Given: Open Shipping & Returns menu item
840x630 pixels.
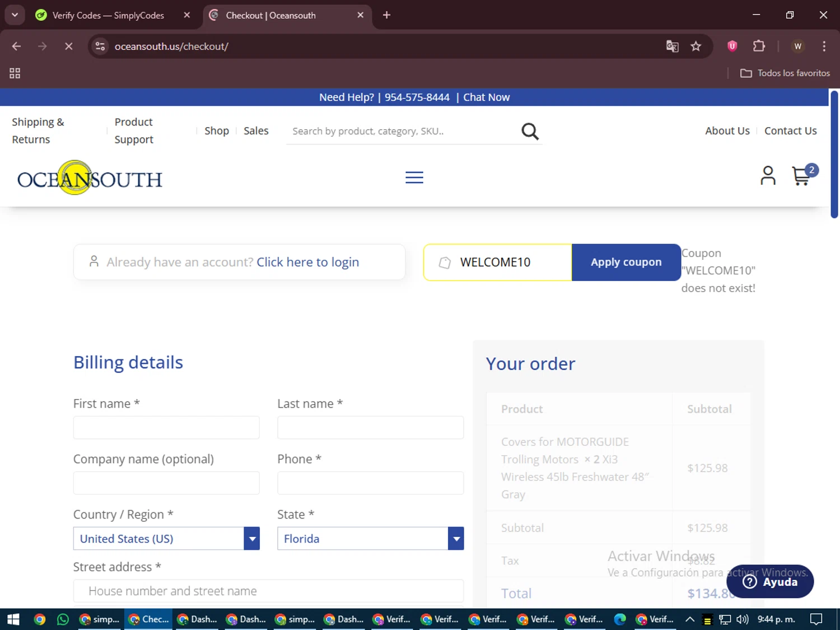Looking at the screenshot, I should coord(38,130).
